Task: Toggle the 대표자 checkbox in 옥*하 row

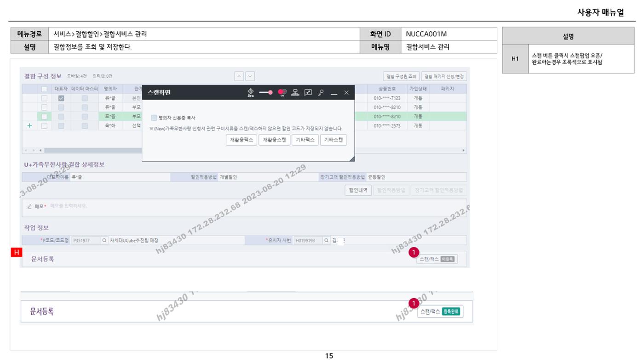Action: [x=61, y=125]
